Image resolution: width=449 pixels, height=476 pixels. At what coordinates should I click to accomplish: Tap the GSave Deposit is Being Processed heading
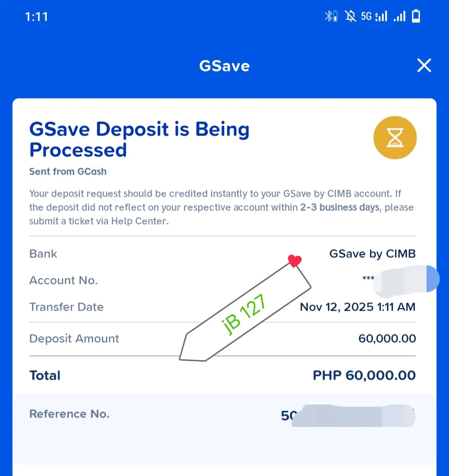click(x=139, y=139)
